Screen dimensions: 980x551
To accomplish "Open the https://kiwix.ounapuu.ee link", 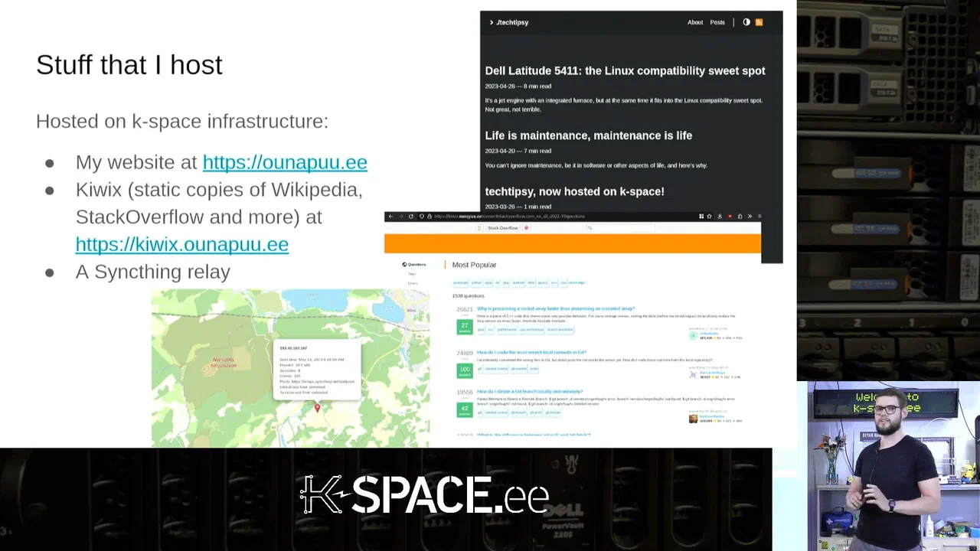I will (182, 244).
